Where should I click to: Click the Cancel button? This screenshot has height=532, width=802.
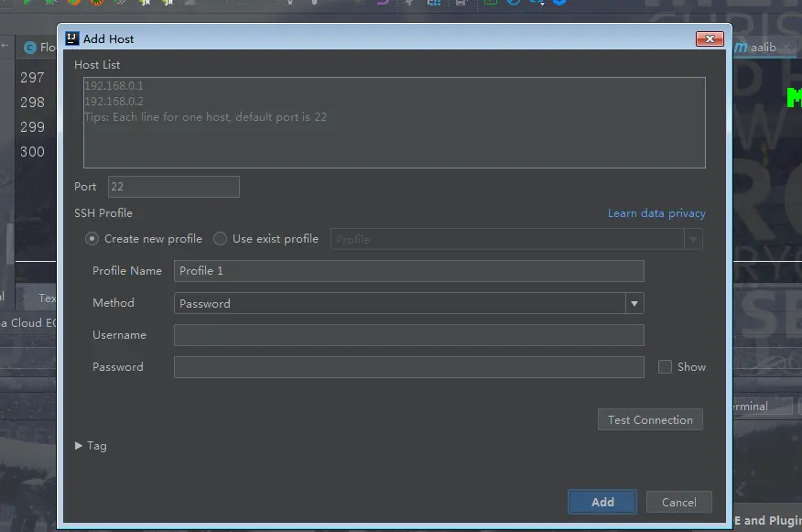coord(678,503)
